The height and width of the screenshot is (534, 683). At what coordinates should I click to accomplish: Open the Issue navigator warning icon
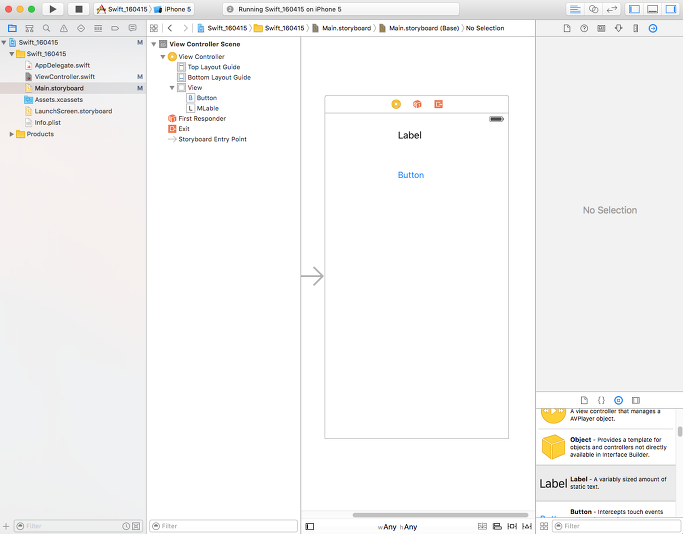pos(64,28)
